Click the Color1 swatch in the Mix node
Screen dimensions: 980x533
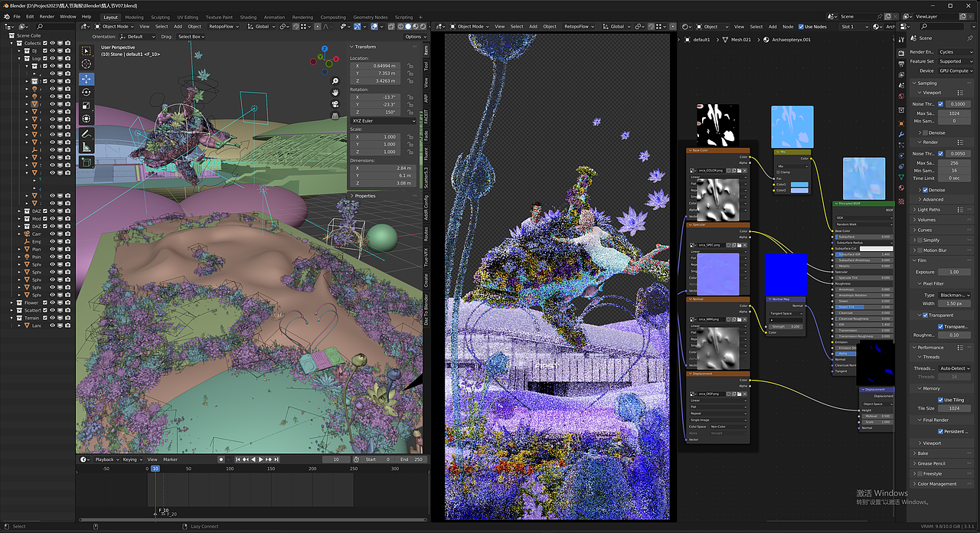(x=800, y=185)
